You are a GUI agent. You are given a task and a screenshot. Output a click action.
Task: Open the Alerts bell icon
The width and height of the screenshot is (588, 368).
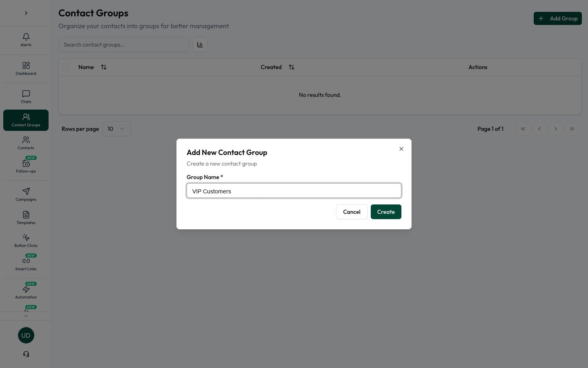pyautogui.click(x=26, y=37)
